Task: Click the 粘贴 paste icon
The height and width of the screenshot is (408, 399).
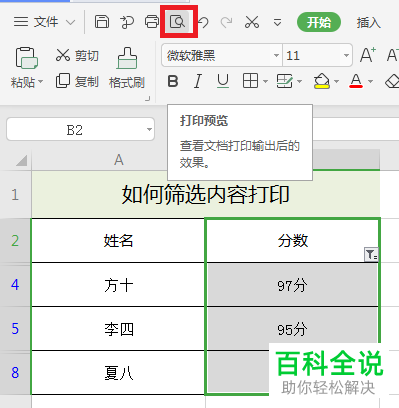Action: click(x=26, y=58)
